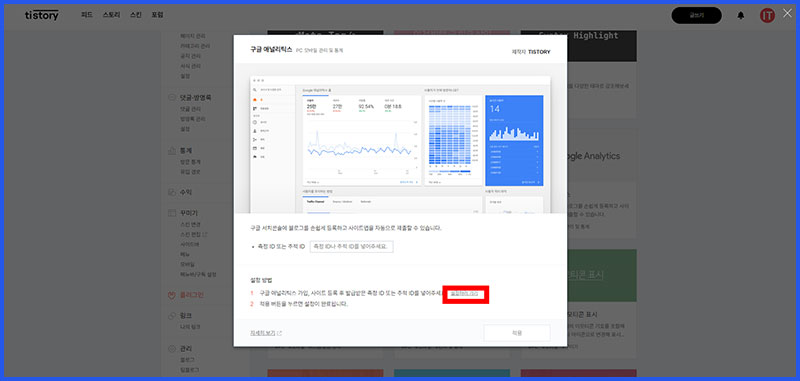Open the 수익 section heading
This screenshot has width=800, height=381.
click(186, 192)
